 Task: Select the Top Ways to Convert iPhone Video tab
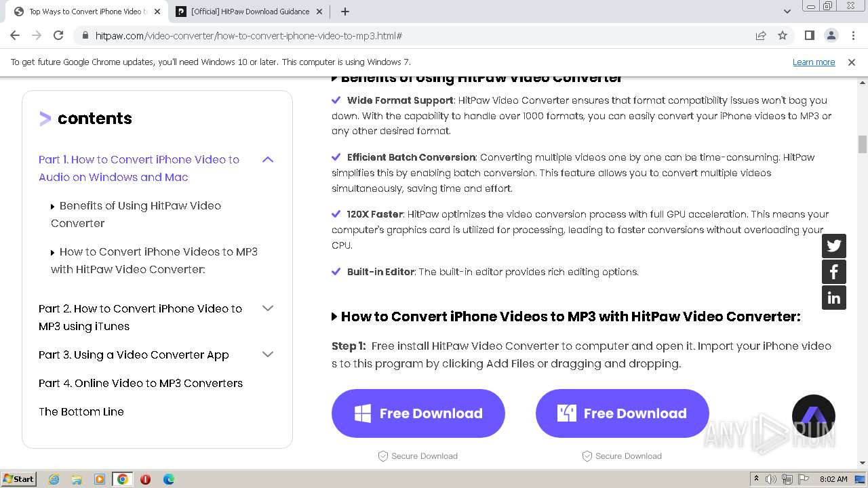pyautogui.click(x=87, y=12)
